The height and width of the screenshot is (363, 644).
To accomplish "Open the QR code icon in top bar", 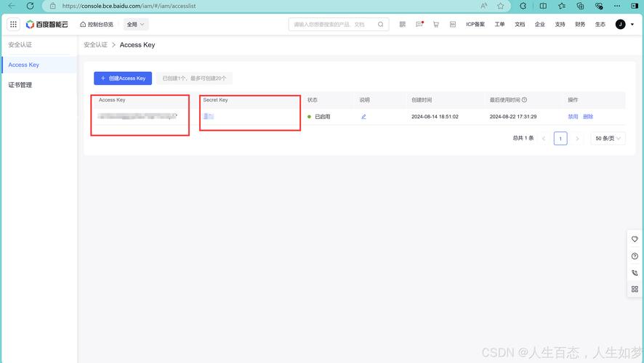I will (x=403, y=24).
